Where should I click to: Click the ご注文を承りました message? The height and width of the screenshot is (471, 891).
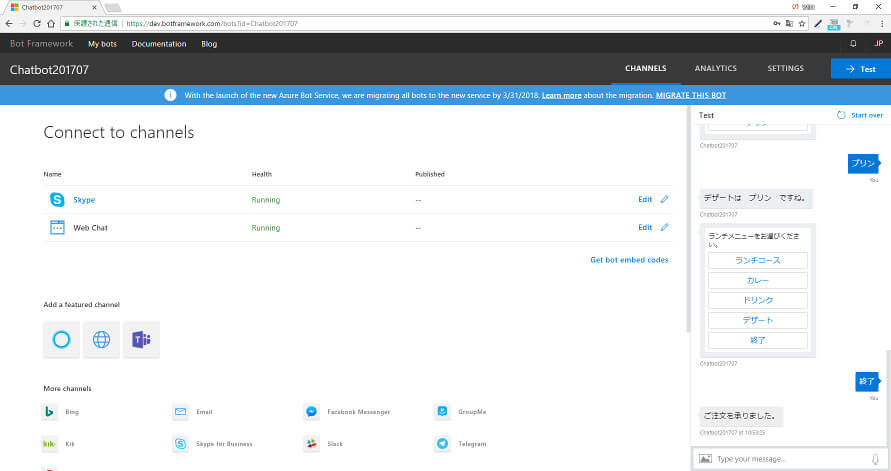740,416
